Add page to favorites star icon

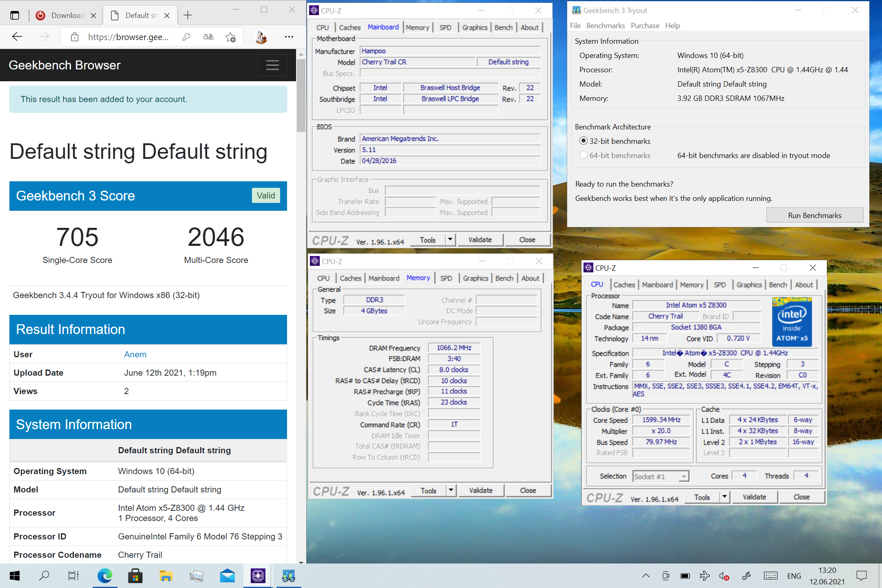pos(231,37)
